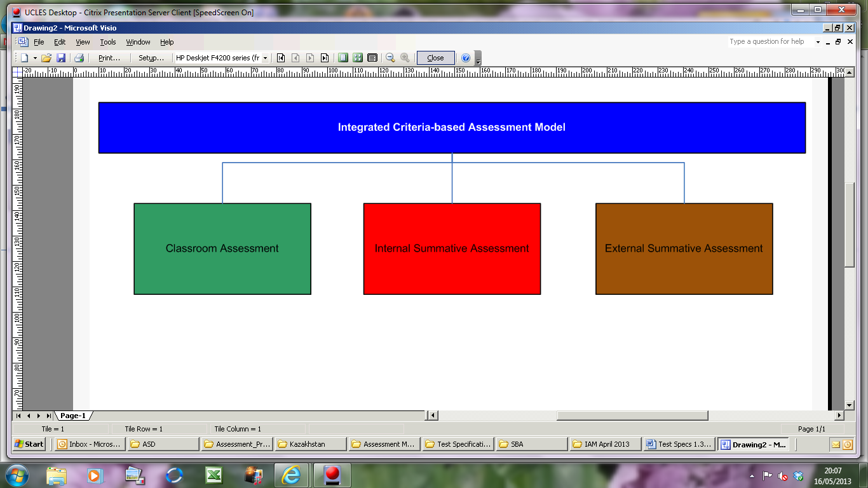868x488 pixels.
Task: Select the single tile view icon
Action: point(343,58)
